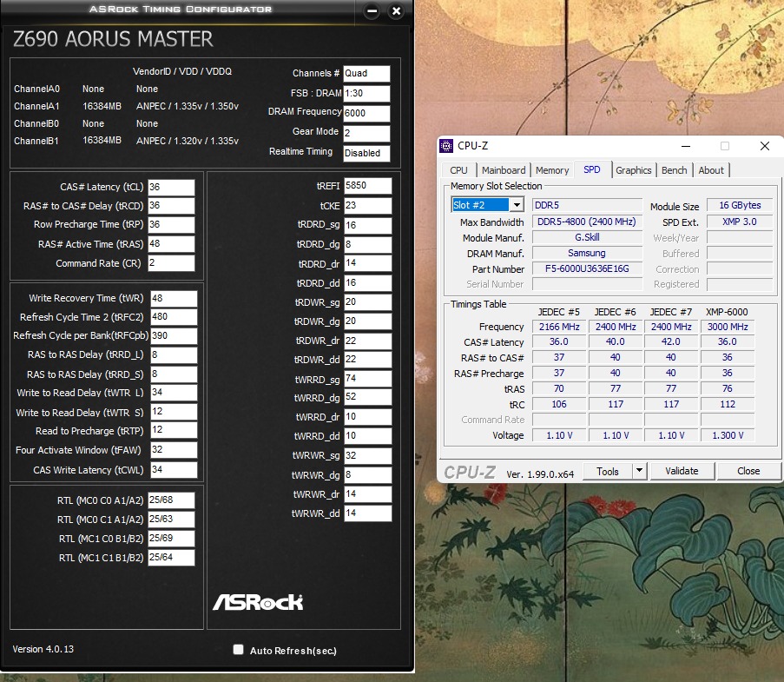Click the RTL (MC0 C0 A1/A2) value field
This screenshot has width=784, height=682.
[x=171, y=500]
